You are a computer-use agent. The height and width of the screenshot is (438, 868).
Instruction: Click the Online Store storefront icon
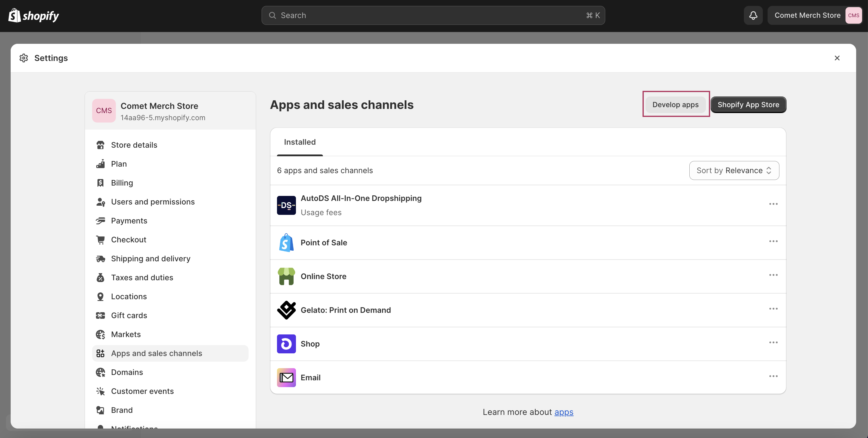[286, 276]
